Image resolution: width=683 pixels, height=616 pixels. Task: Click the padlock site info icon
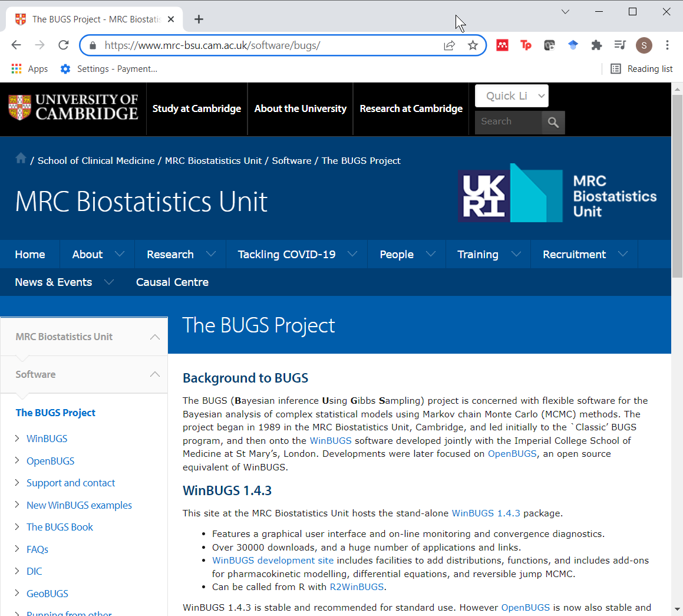pos(93,45)
